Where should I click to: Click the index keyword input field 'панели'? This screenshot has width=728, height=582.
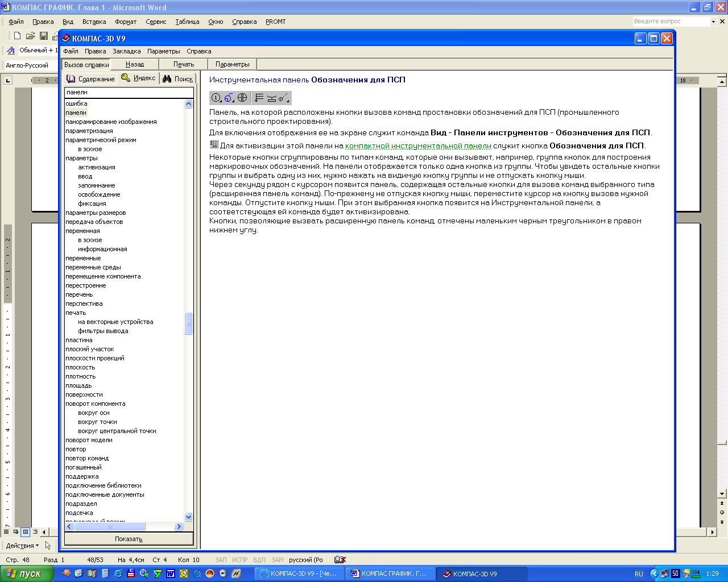[129, 92]
